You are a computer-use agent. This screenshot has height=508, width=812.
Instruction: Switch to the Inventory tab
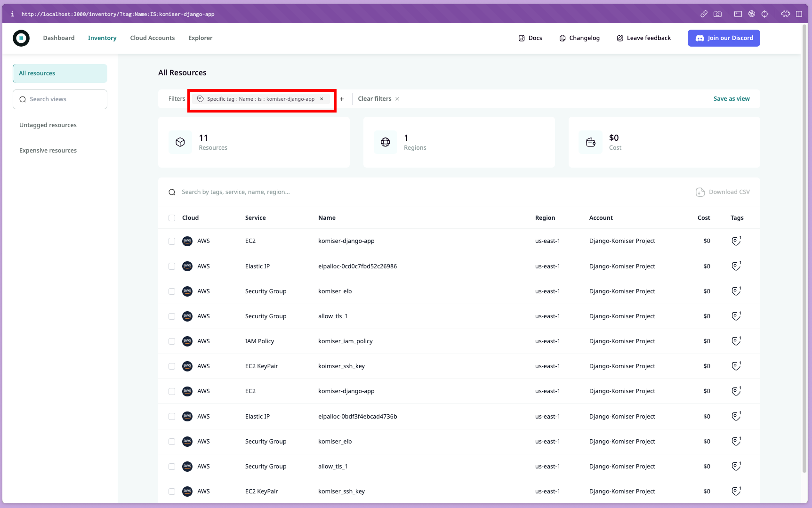[102, 38]
